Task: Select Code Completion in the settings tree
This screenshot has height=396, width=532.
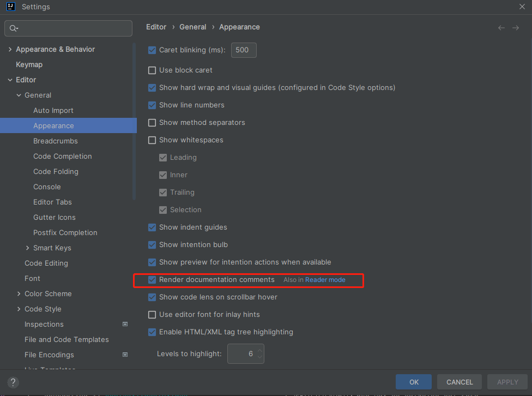Action: coord(63,157)
